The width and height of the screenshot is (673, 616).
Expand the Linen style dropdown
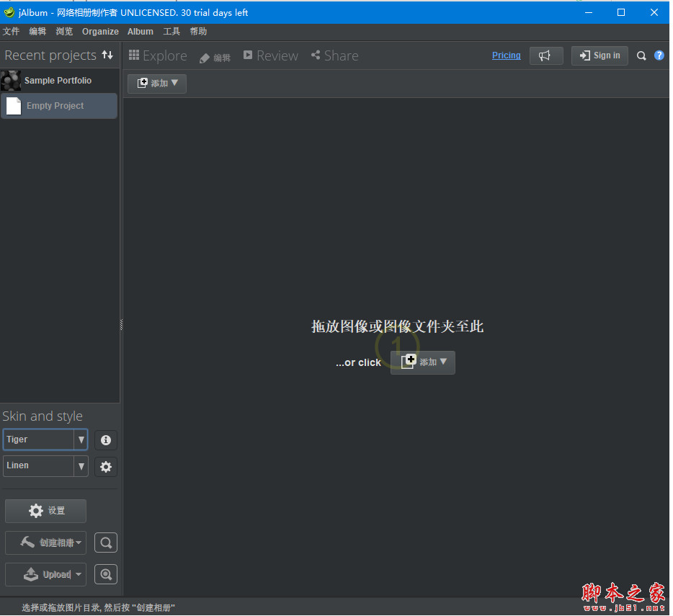point(81,466)
